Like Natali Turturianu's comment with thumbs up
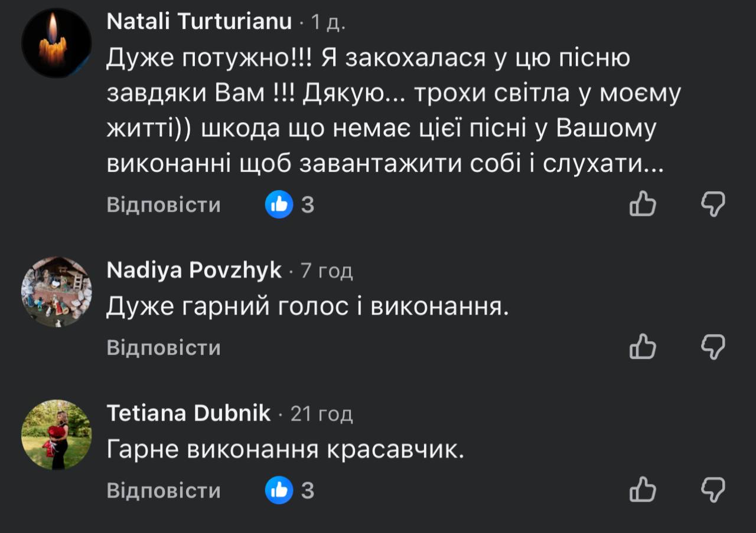 (x=643, y=205)
